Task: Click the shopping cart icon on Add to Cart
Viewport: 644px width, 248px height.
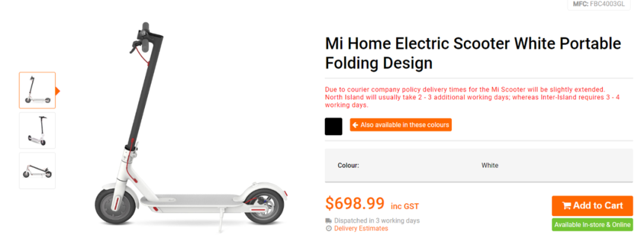Action: (566, 206)
